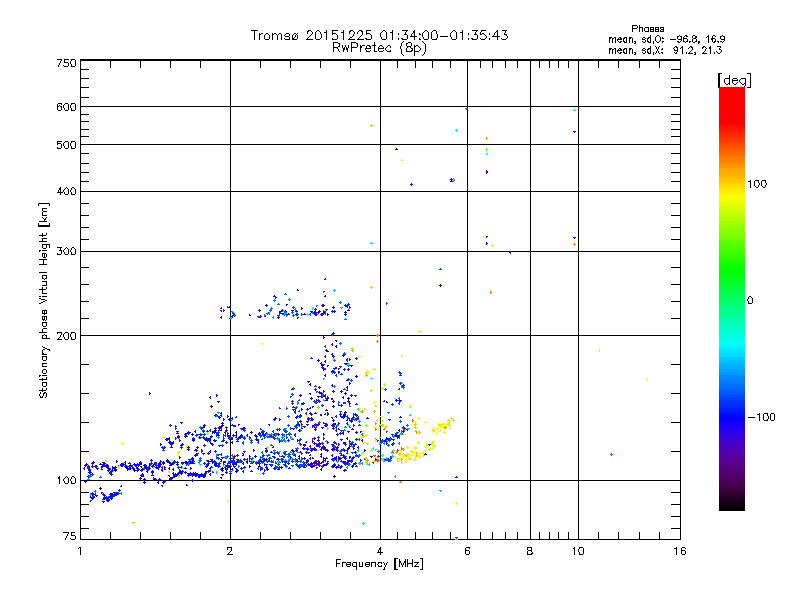This screenshot has height=600, width=800.
Task: Click the '400' y-axis label
Action: pos(66,192)
